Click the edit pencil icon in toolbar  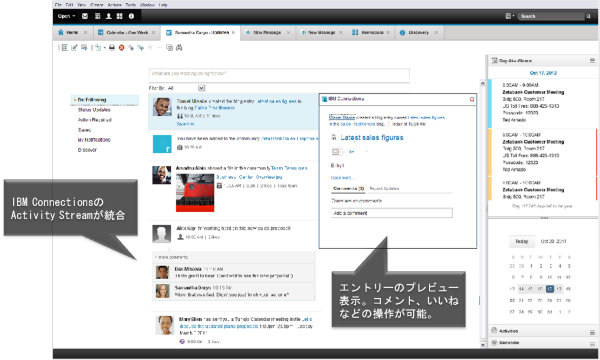tap(74, 48)
